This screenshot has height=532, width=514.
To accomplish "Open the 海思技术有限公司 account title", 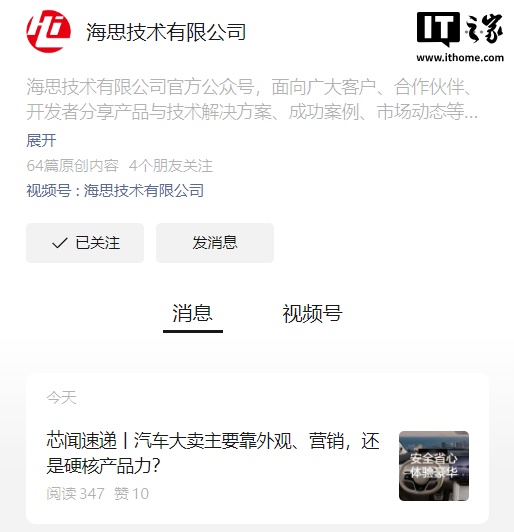I will [166, 32].
